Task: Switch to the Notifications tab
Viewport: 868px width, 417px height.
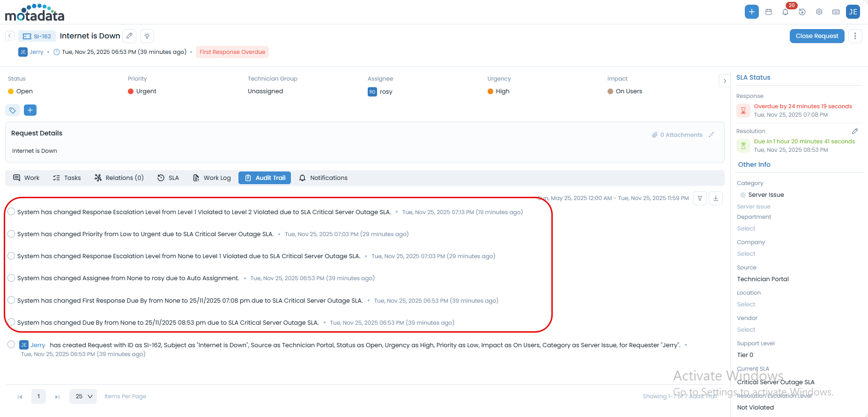Action: pos(323,178)
